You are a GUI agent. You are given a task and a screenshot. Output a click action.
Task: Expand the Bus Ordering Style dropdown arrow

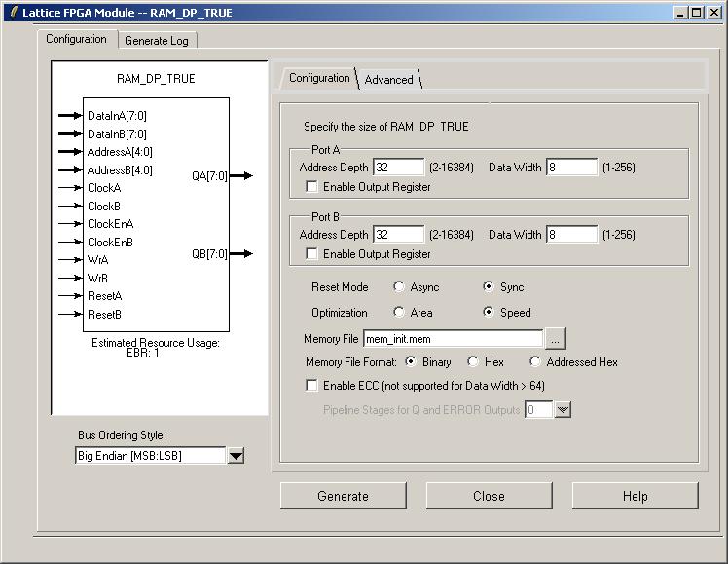(x=236, y=455)
